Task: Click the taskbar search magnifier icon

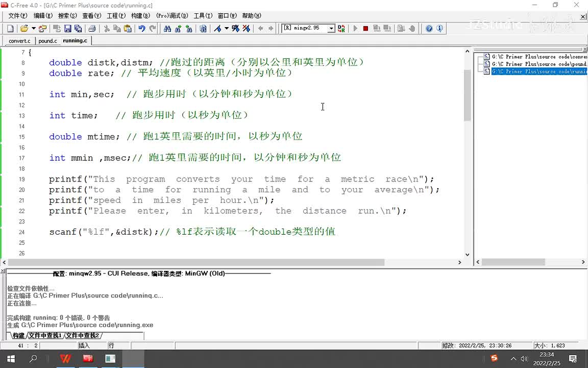Action: click(x=33, y=359)
